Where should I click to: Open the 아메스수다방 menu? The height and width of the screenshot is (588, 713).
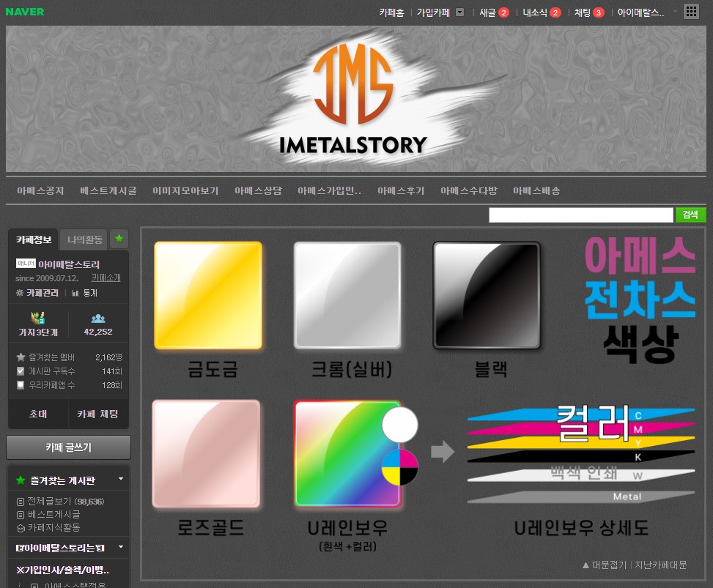[469, 191]
